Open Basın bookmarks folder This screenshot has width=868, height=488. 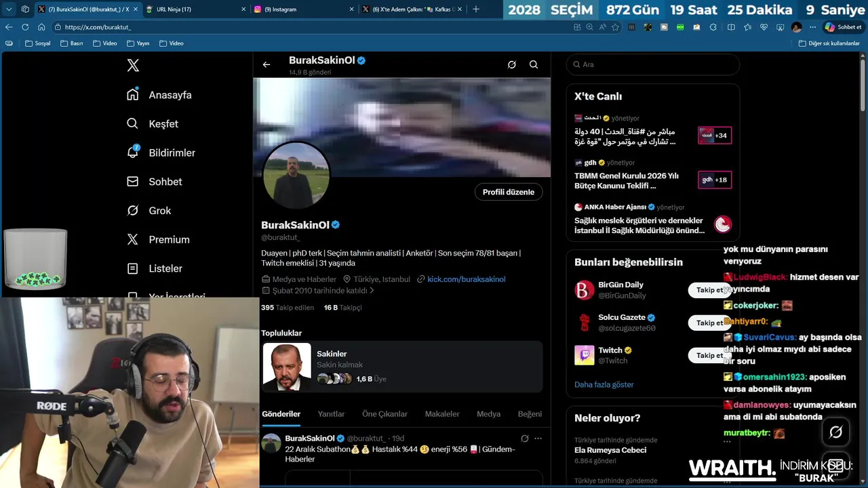click(71, 43)
